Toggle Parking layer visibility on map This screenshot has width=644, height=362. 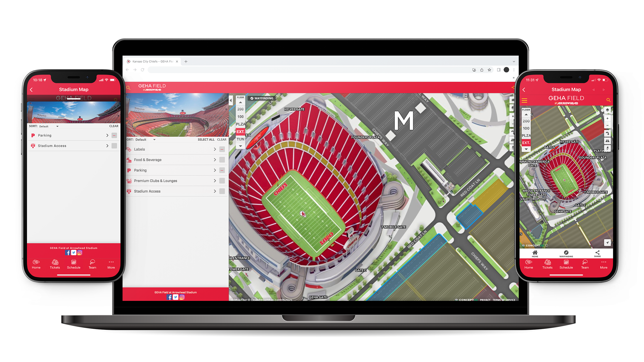coord(222,170)
